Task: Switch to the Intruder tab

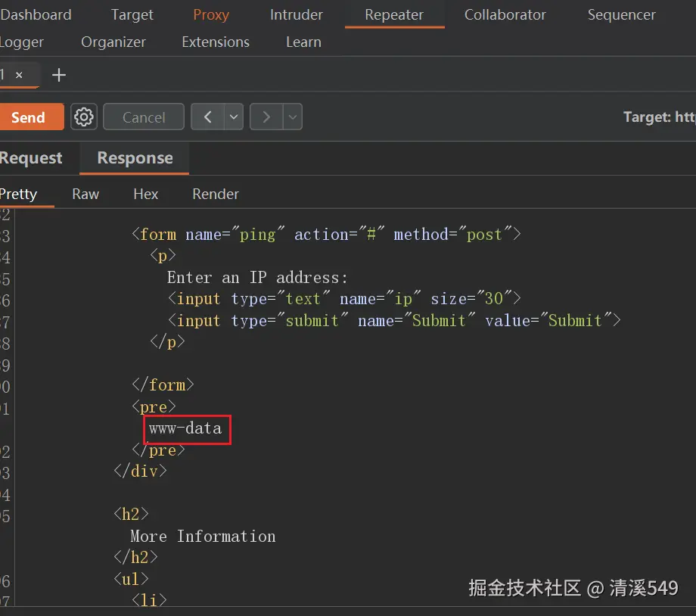Action: (x=297, y=14)
